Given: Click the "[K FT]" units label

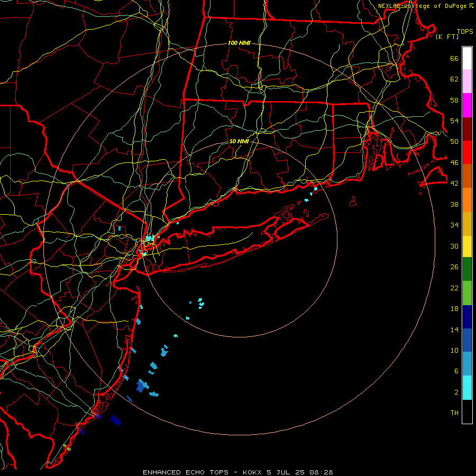Looking at the screenshot, I should (447, 36).
